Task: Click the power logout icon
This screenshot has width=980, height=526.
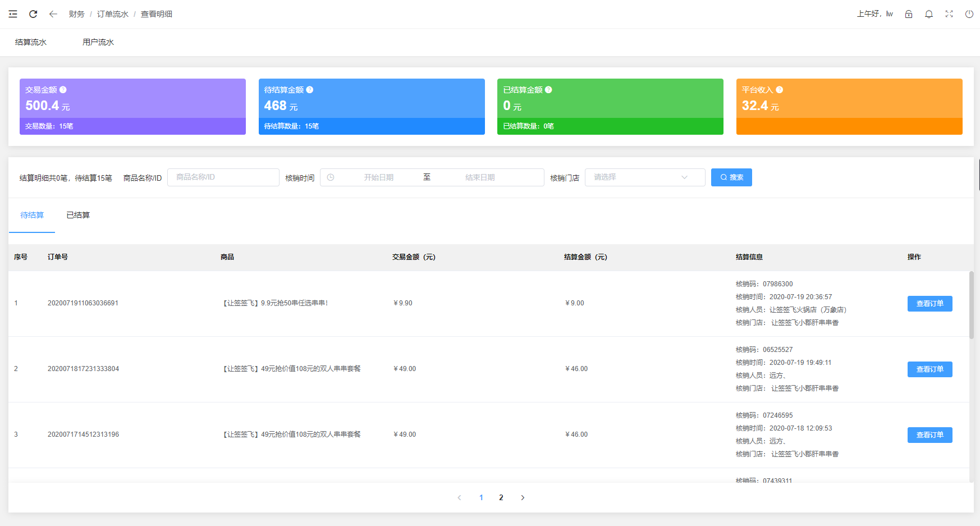Action: [x=969, y=14]
